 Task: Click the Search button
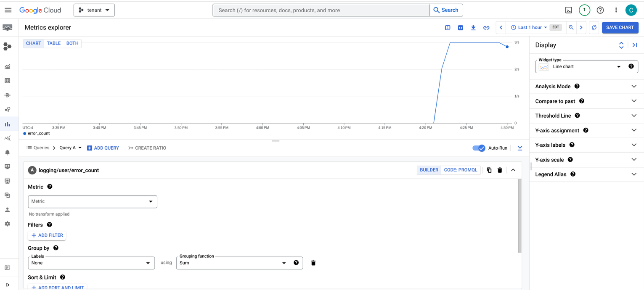[x=446, y=10]
